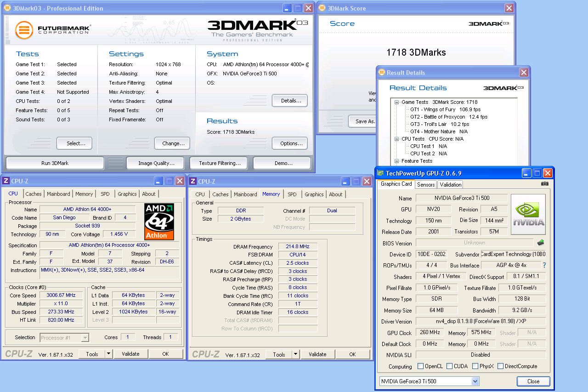This screenshot has height=392, width=588.
Task: Click the GPU-Z screenshot camera icon
Action: coord(544,184)
